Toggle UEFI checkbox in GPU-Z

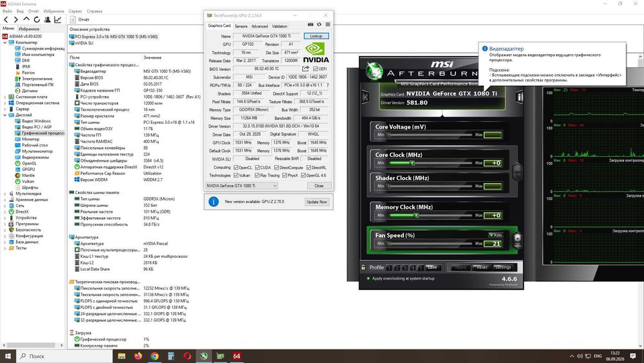click(316, 68)
